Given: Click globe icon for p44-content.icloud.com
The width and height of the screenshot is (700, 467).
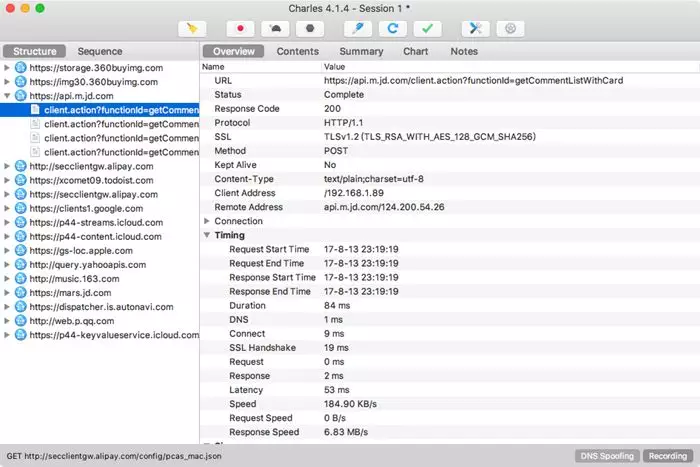Looking at the screenshot, I should pos(21,237).
